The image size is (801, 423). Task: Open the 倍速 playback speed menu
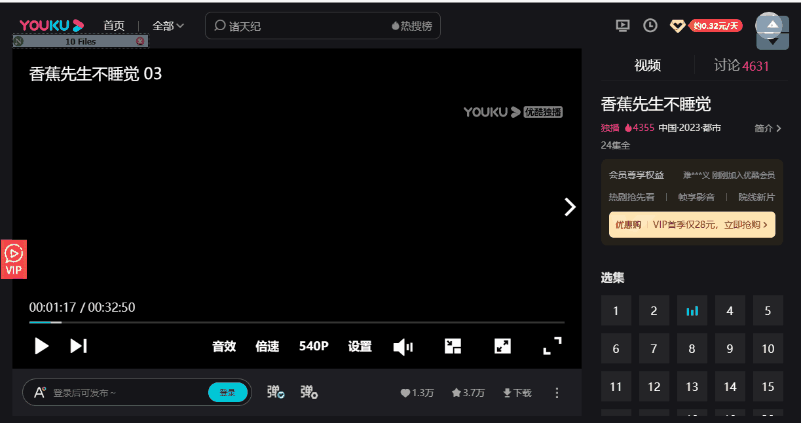[x=267, y=346]
